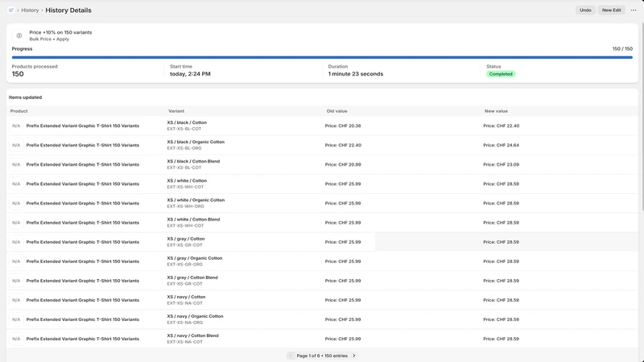Click the '150 / 150' progress counter
This screenshot has width=644, height=362.
(622, 49)
